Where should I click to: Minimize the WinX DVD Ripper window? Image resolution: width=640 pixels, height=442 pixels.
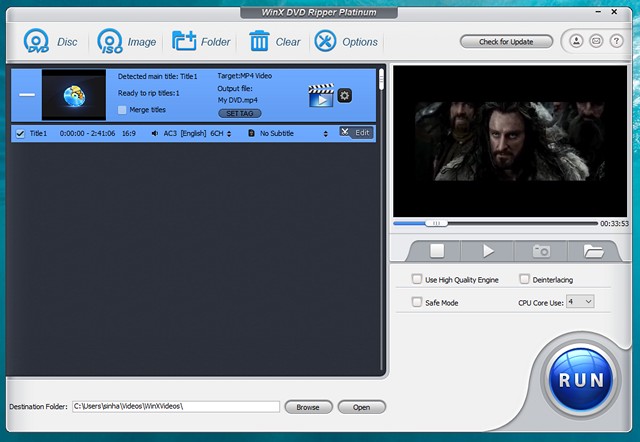[598, 12]
